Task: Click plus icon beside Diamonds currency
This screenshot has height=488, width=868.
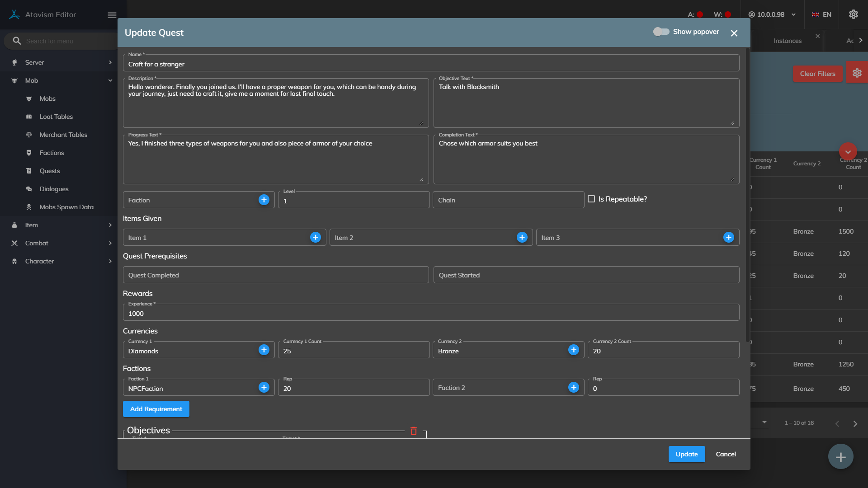Action: pos(264,350)
